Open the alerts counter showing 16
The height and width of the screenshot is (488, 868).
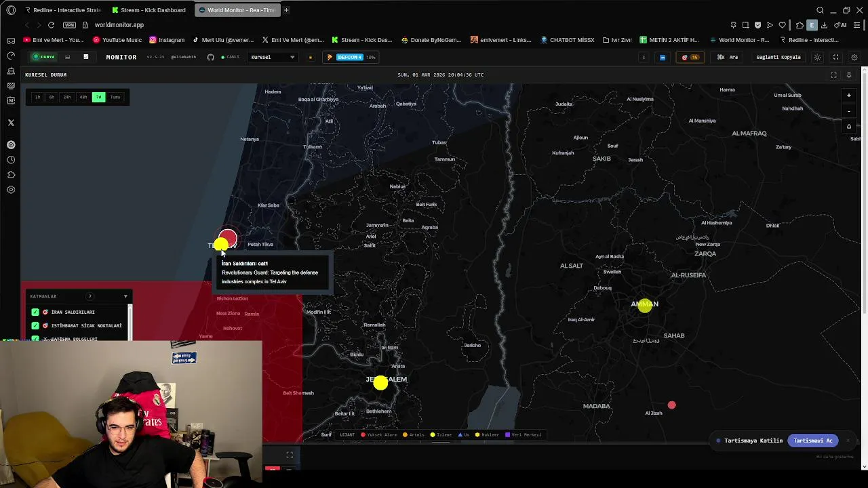click(690, 57)
